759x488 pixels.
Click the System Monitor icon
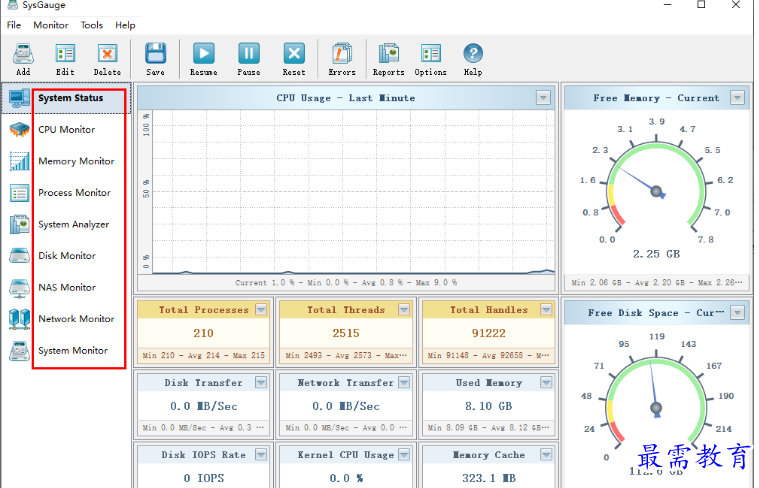(19, 351)
